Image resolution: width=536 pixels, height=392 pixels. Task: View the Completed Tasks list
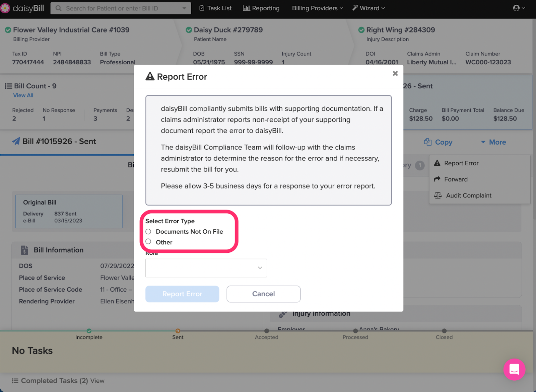[x=97, y=381]
